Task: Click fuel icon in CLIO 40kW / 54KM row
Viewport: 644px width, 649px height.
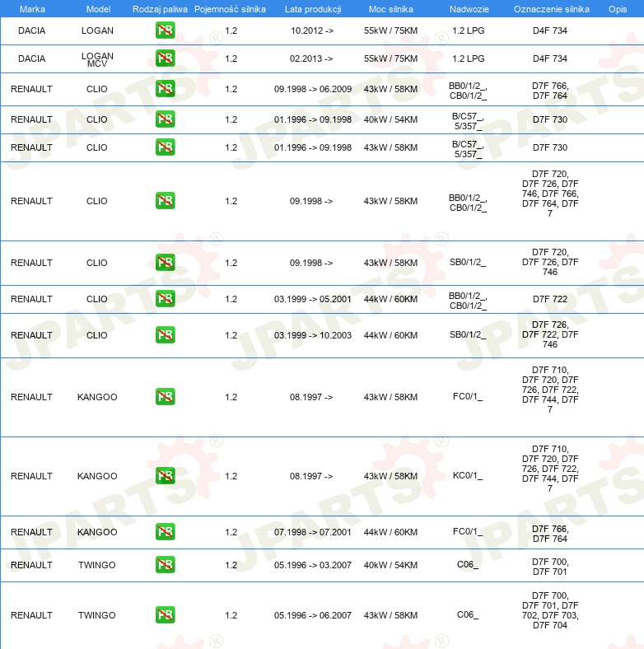Action: (166, 119)
